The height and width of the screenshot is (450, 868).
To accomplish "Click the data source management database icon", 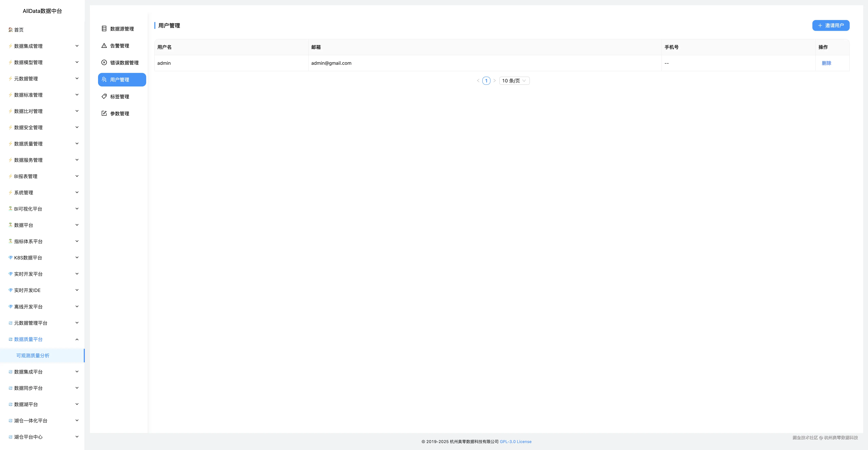I will [x=104, y=29].
